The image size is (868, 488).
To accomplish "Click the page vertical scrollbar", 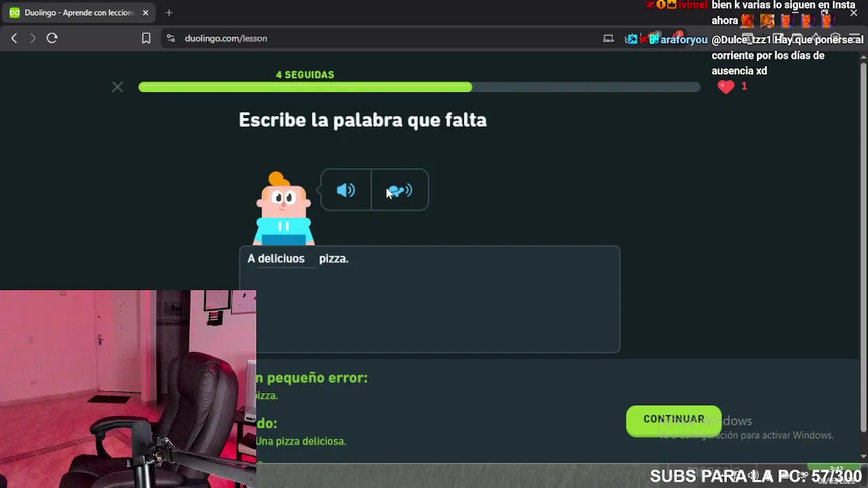I will pyautogui.click(x=863, y=247).
